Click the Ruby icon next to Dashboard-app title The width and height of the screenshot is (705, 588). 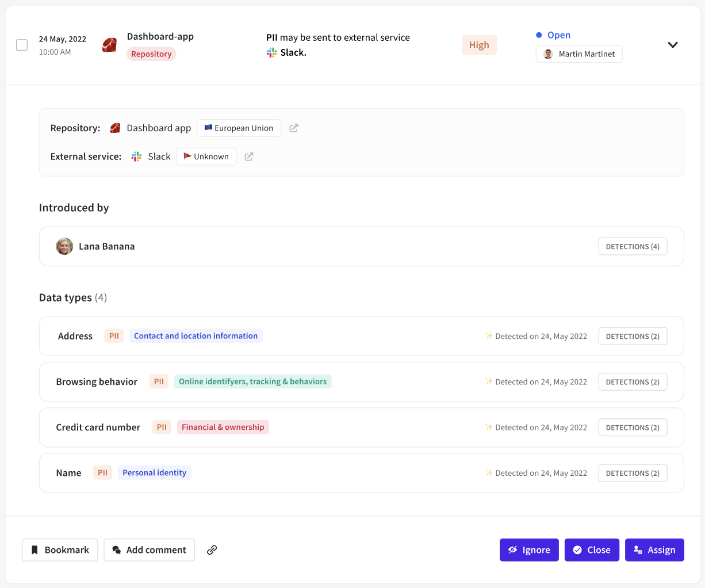pos(109,45)
